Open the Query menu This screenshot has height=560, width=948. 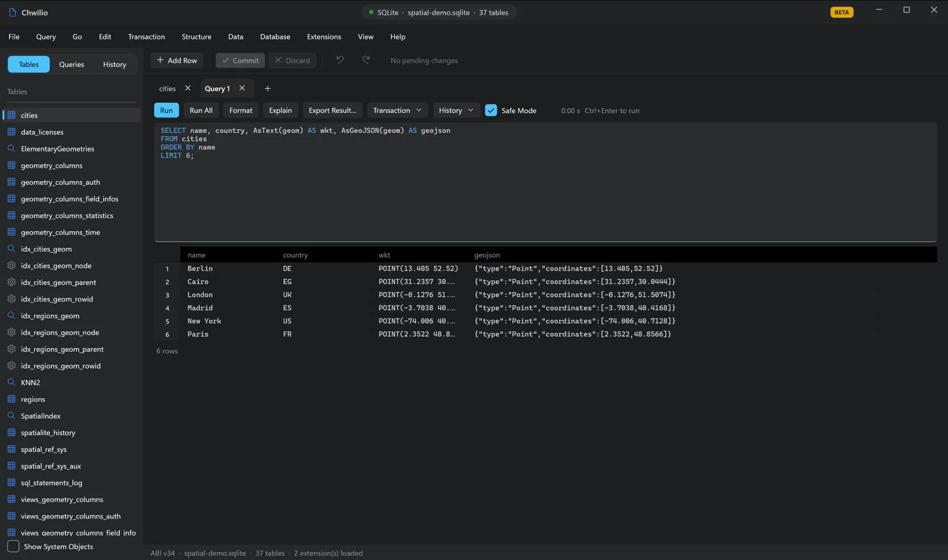pos(46,37)
